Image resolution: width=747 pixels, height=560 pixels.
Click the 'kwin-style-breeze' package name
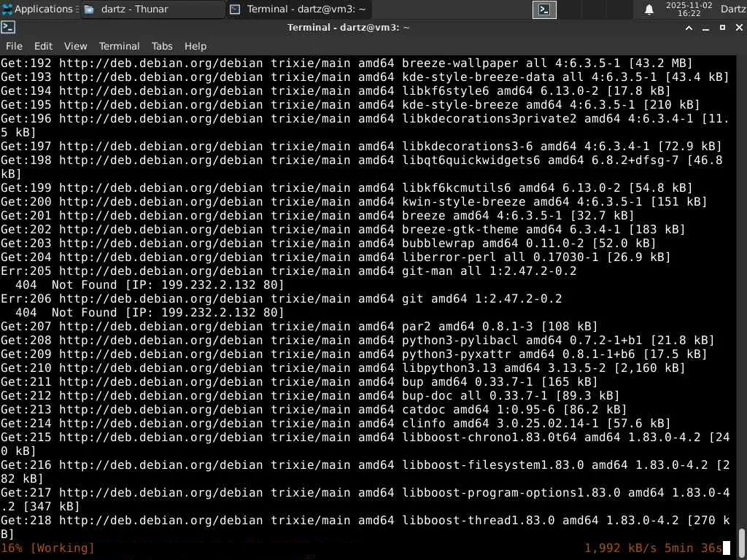click(463, 201)
